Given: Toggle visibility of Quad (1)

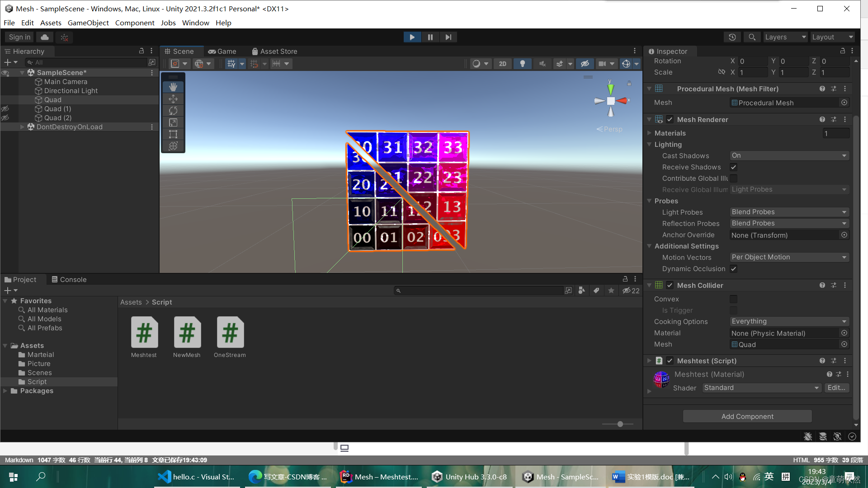Looking at the screenshot, I should point(5,109).
